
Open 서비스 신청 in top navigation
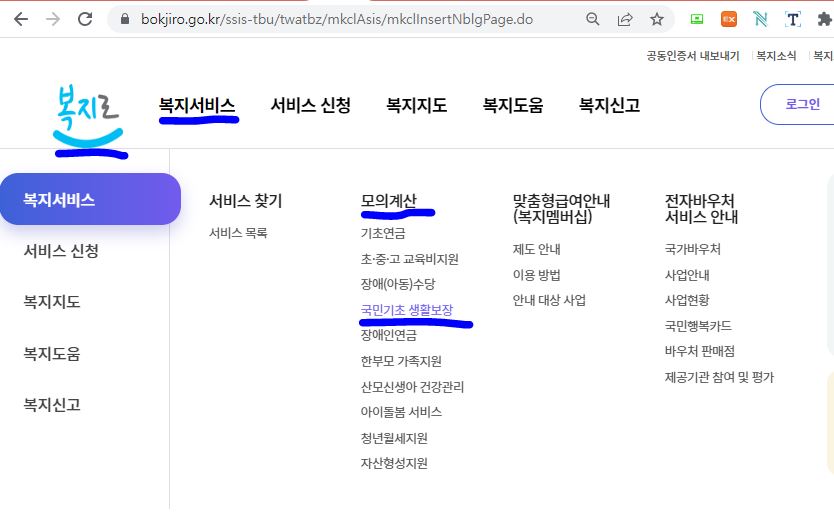tap(311, 105)
